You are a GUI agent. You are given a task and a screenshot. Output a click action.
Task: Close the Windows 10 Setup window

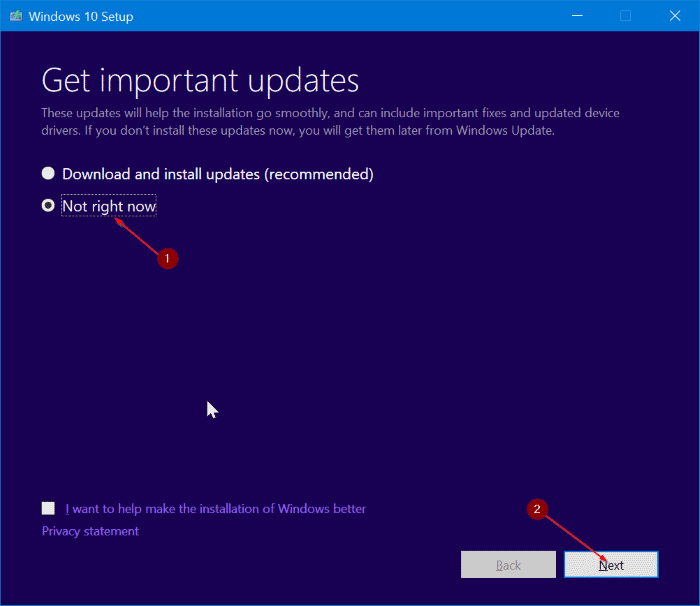coord(675,16)
